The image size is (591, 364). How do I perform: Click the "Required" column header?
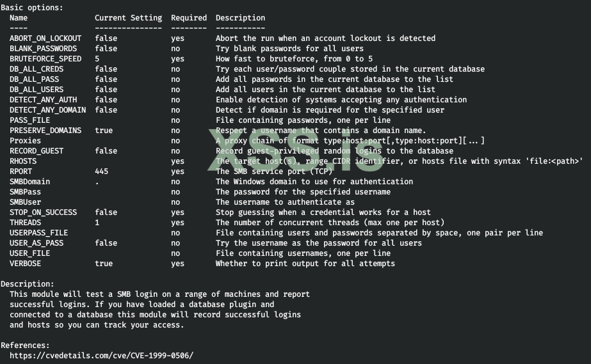[188, 18]
